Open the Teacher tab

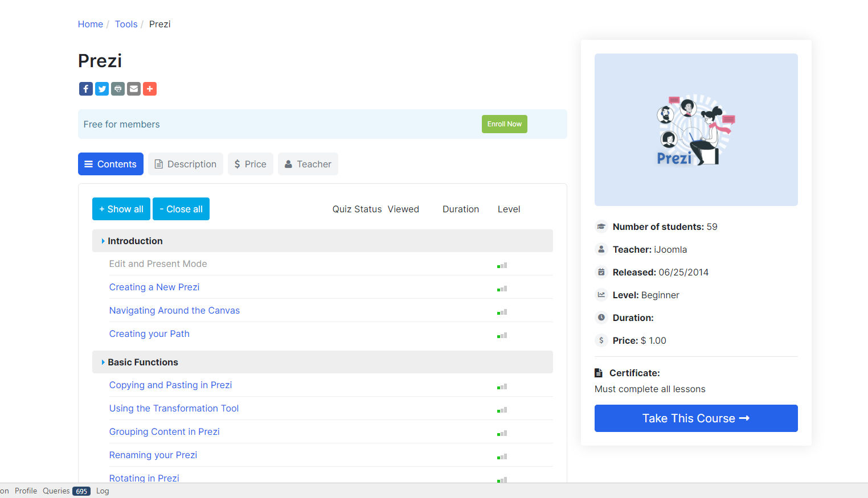point(308,164)
